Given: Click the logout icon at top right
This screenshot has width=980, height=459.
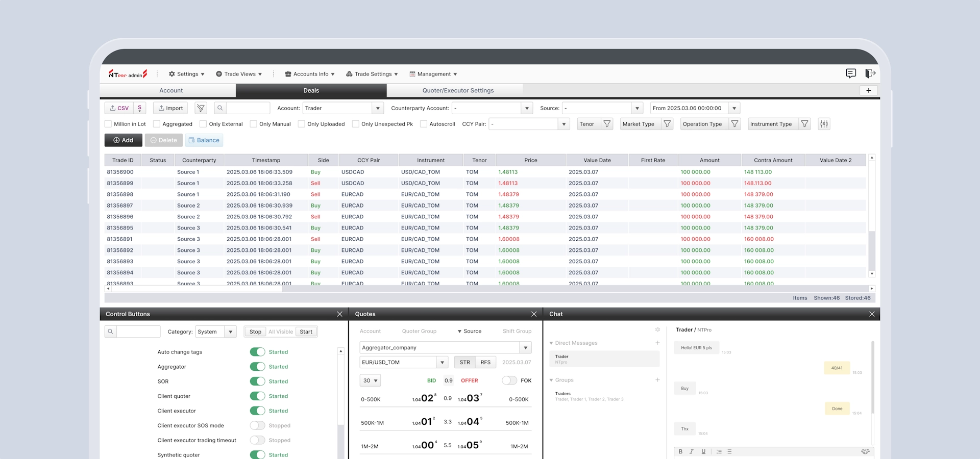Looking at the screenshot, I should 870,73.
